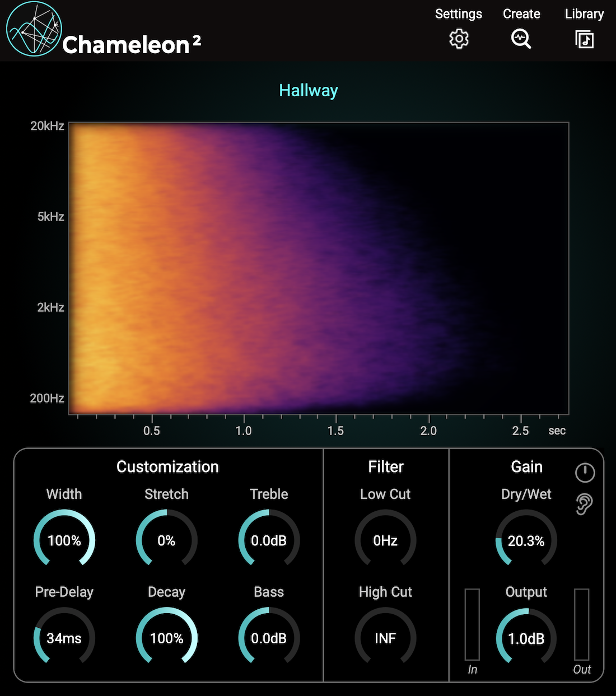This screenshot has height=696, width=616.
Task: Click the Stretch knob showing 0%
Action: pos(166,540)
